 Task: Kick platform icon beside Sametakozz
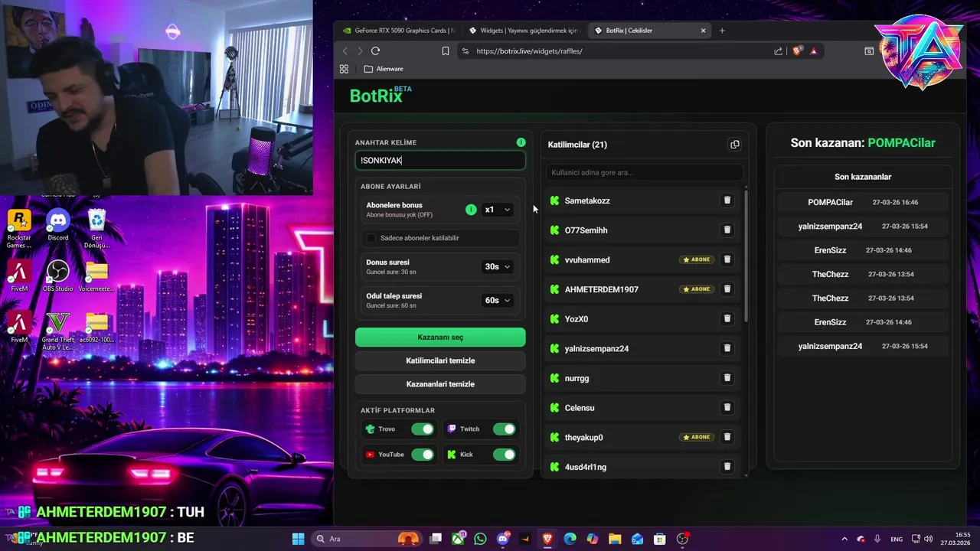(x=555, y=201)
